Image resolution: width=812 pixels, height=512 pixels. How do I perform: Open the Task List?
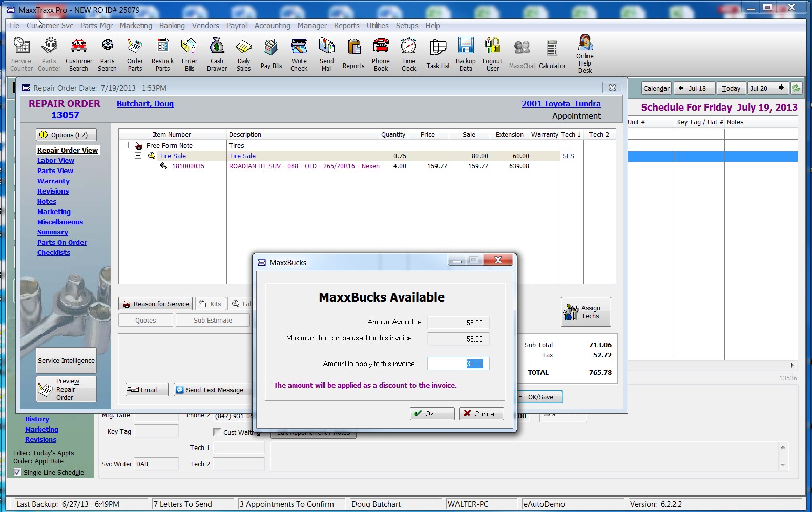tap(438, 54)
